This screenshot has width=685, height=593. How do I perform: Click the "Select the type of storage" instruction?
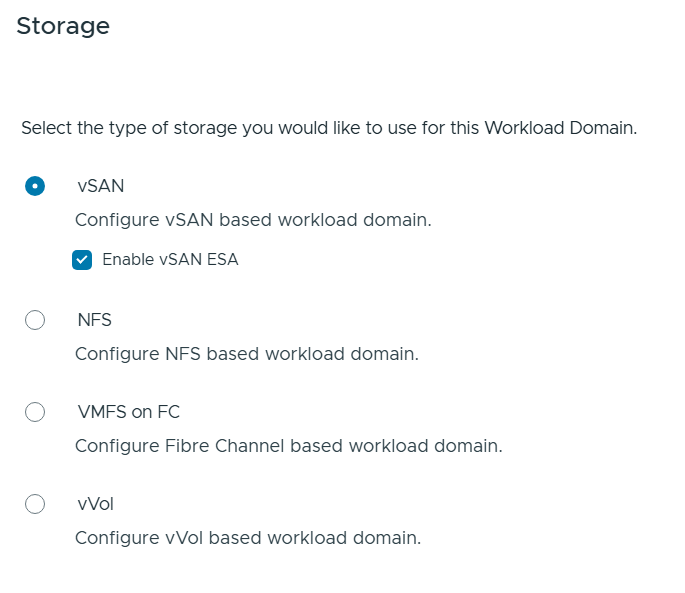click(x=328, y=129)
